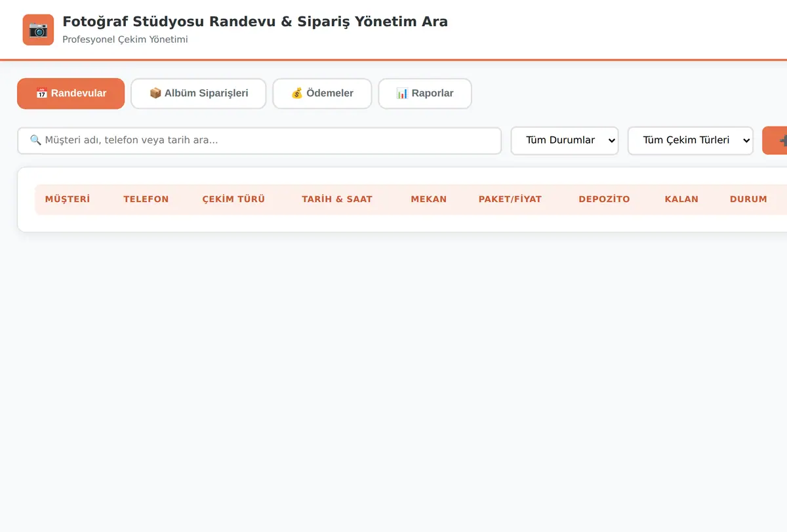Click the orange add button at right edge
Viewport: 787px width, 532px height.
(775, 140)
